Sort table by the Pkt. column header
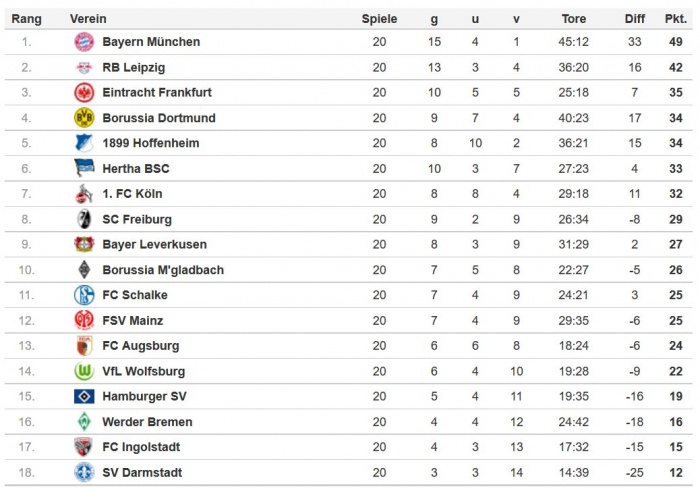Viewport: 700px width, 493px height. coord(675,19)
